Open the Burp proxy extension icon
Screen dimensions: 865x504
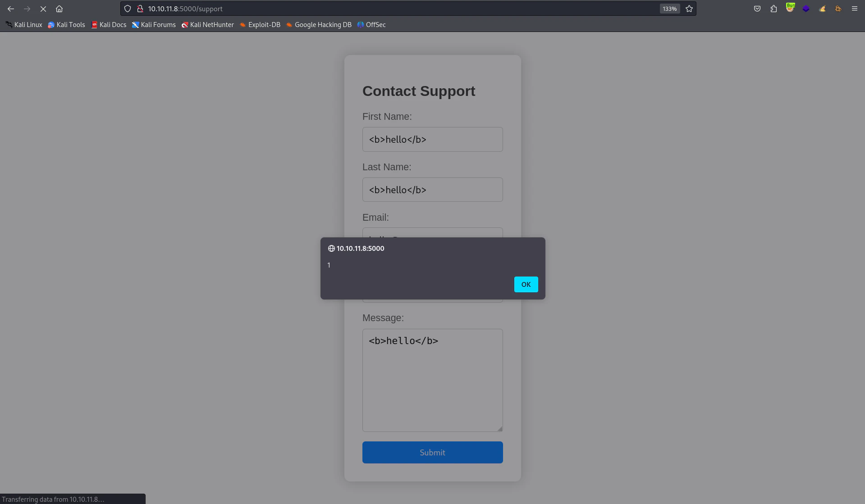[x=790, y=8]
